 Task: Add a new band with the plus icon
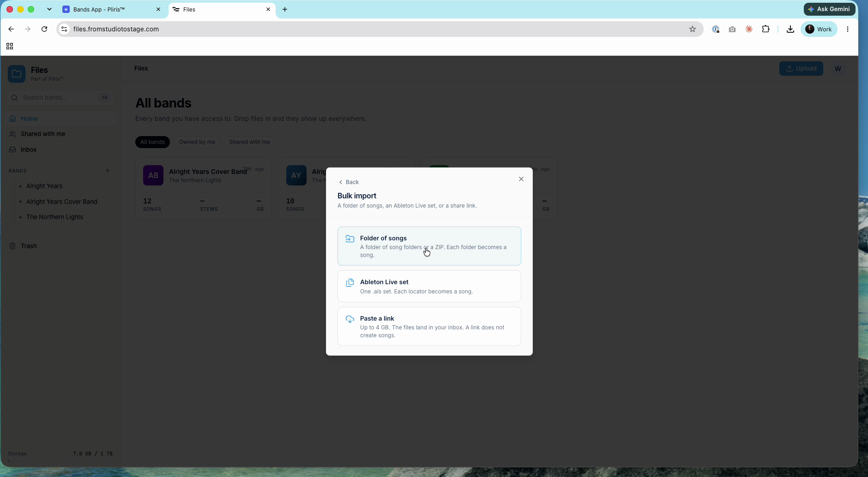coord(108,171)
